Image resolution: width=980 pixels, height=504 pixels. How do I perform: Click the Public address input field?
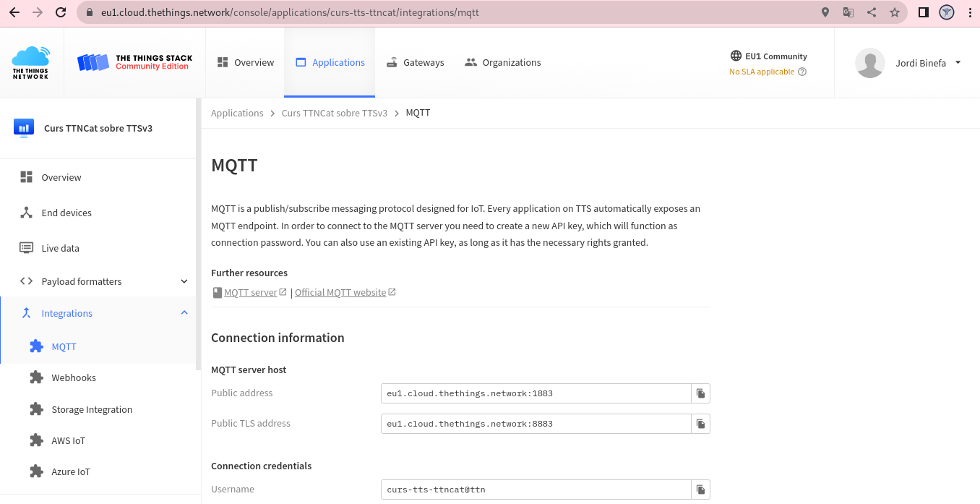536,393
